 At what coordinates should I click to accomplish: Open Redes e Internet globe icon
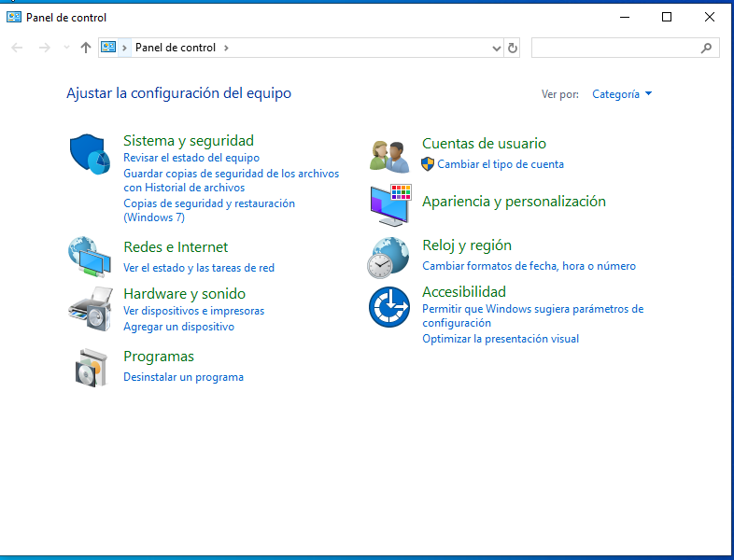(90, 257)
